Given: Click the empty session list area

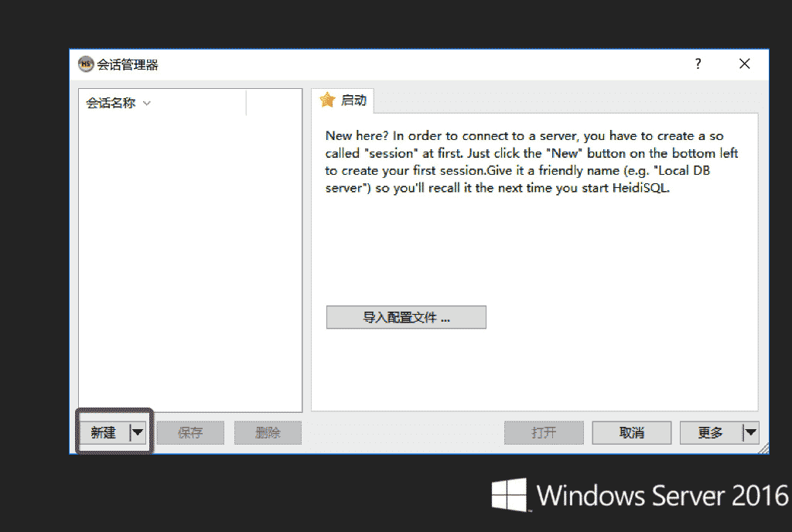Looking at the screenshot, I should click(x=190, y=262).
